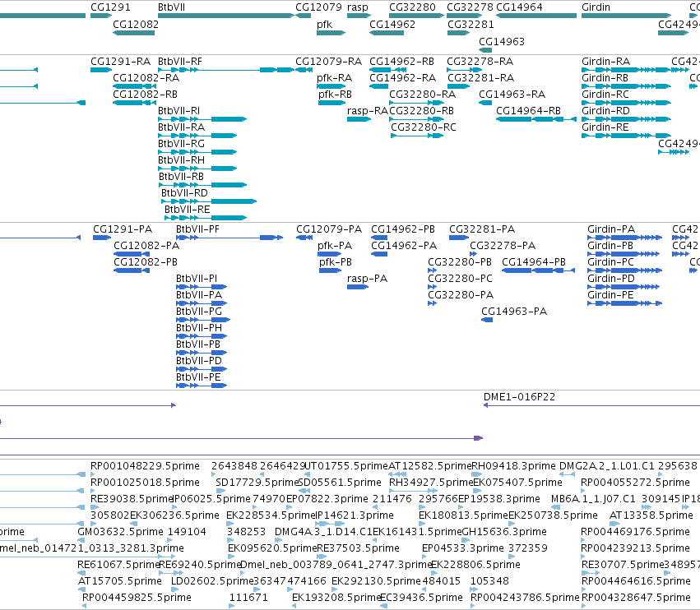
Task: Select EST RP004328647.5prime
Action: coord(636,597)
